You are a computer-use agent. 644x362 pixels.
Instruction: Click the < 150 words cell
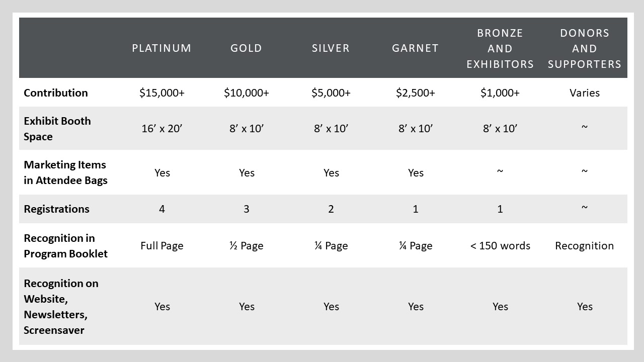coord(500,246)
